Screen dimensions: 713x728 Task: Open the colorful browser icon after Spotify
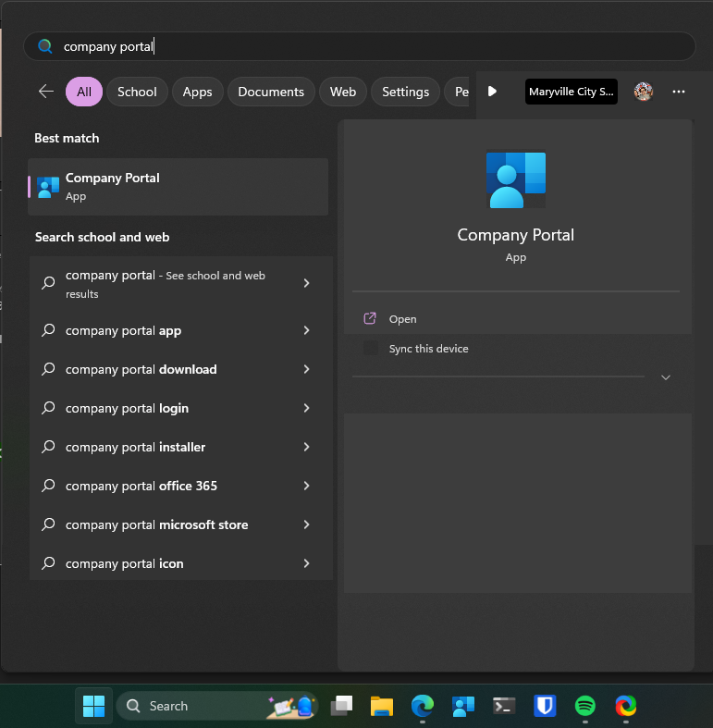pos(626,706)
